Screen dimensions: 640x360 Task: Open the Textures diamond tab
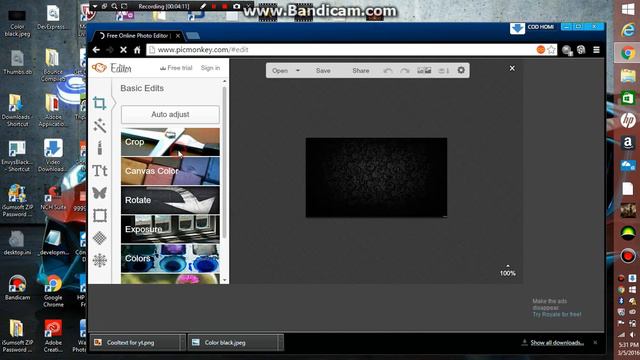100,238
